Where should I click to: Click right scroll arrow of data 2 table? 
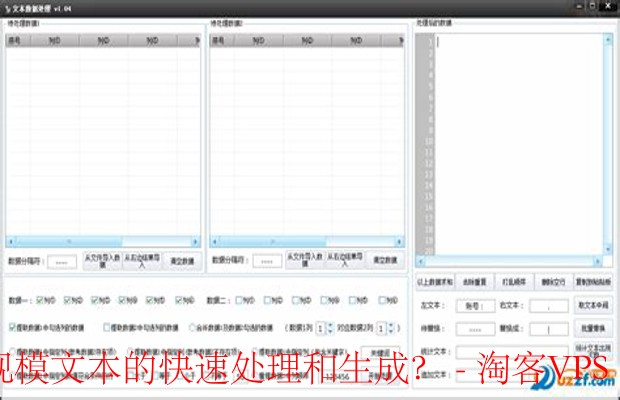pos(399,241)
